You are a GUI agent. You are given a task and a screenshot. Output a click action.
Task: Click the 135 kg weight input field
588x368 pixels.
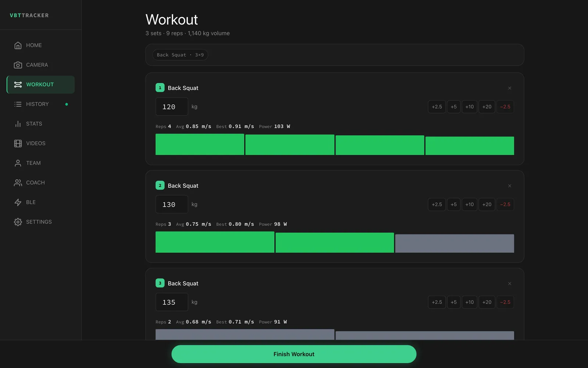click(172, 302)
